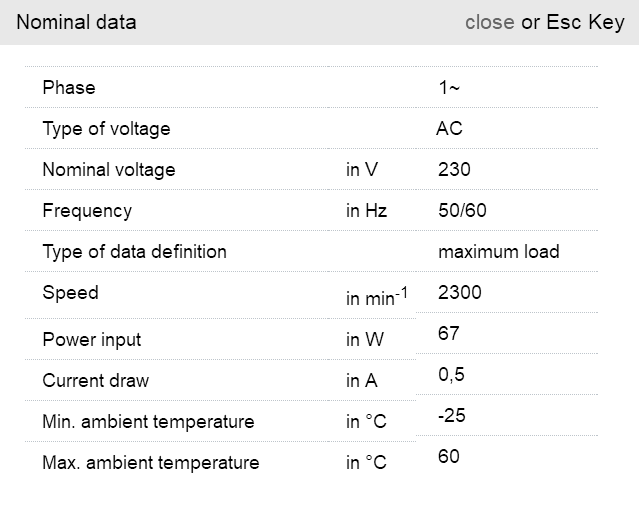Viewport: 639px width, 524px height.
Task: Click the Type of voltage label
Action: click(x=106, y=129)
